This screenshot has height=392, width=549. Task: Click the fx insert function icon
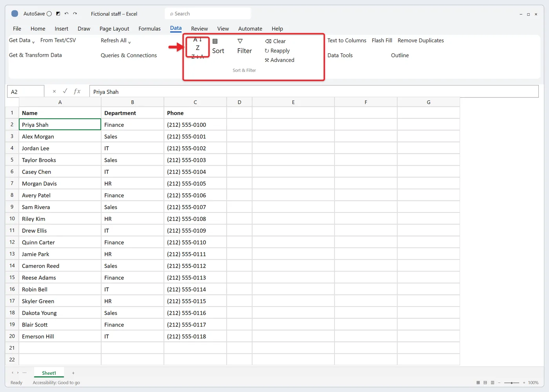(77, 91)
